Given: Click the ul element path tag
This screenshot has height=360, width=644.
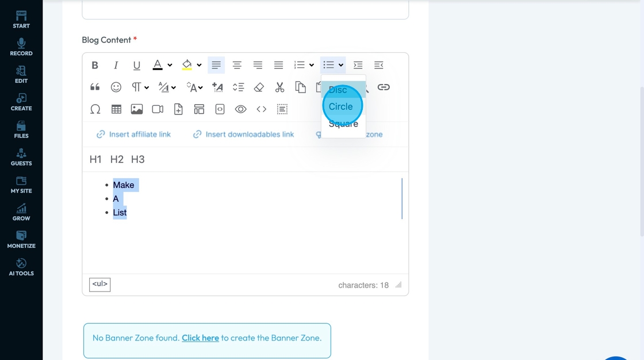Looking at the screenshot, I should click(x=100, y=285).
